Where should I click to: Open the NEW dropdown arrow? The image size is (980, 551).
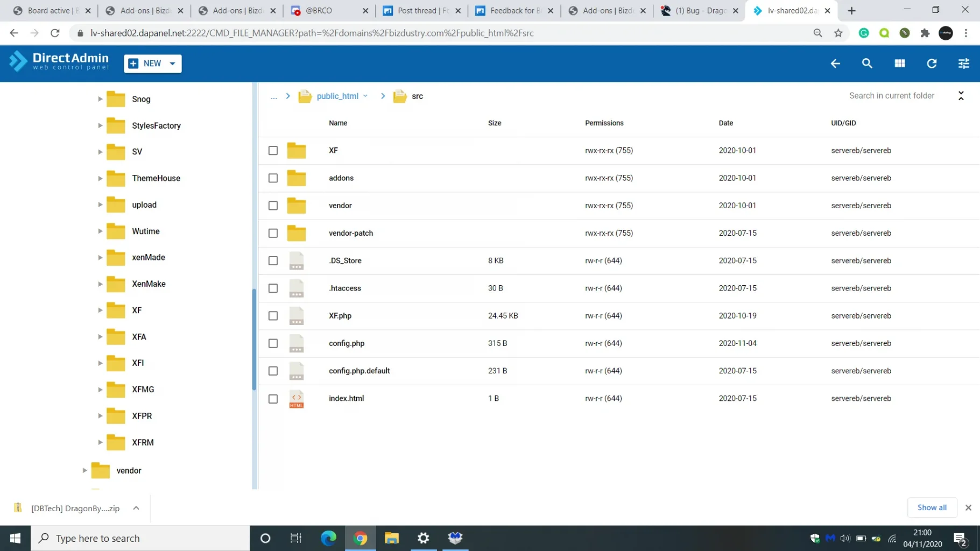[x=172, y=63]
